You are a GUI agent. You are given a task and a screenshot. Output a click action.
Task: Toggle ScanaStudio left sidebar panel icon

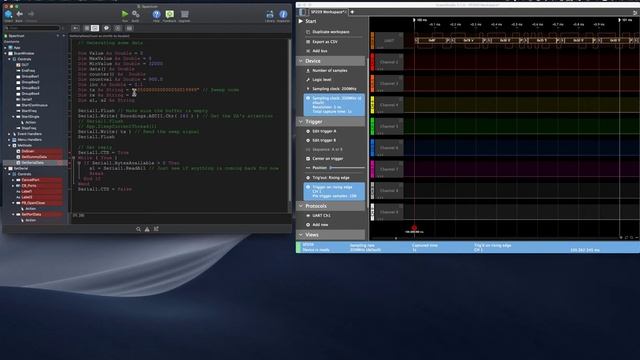pyautogui.click(x=302, y=12)
